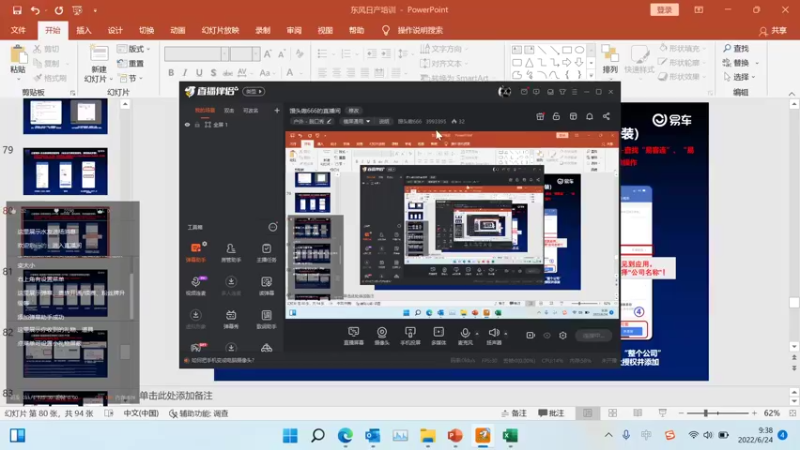Screen dimensions: 800x450
Task: Open the Section (节) dropdown
Action: click(x=131, y=78)
